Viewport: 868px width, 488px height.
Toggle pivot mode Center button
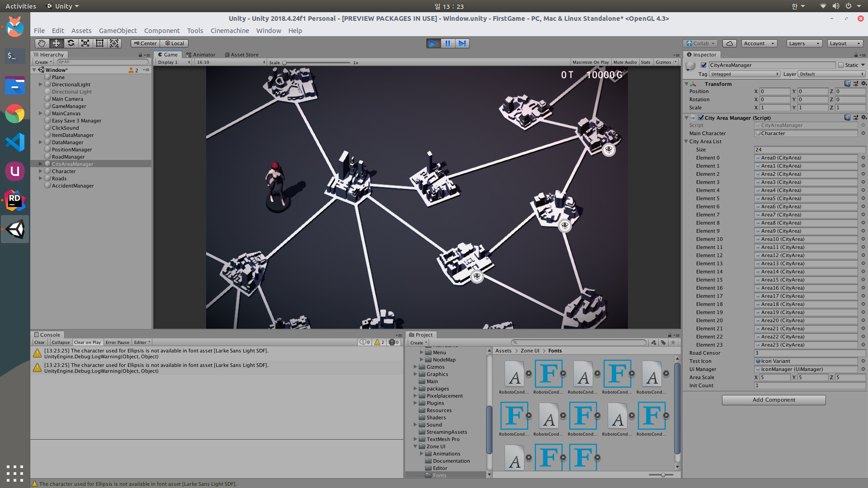click(145, 43)
